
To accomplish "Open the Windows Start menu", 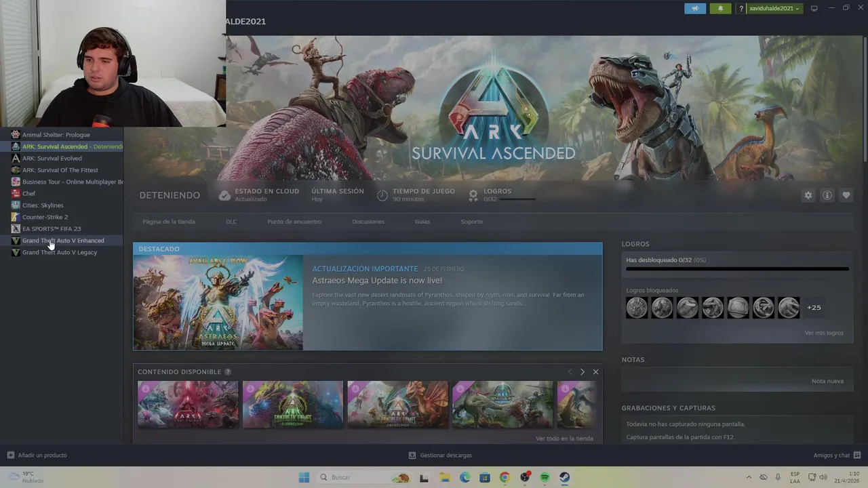I will tap(304, 477).
